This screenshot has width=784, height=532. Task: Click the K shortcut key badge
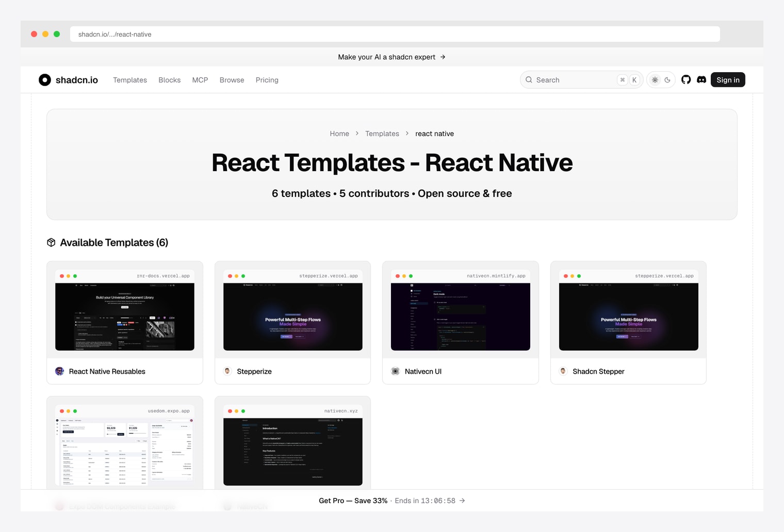pos(634,80)
